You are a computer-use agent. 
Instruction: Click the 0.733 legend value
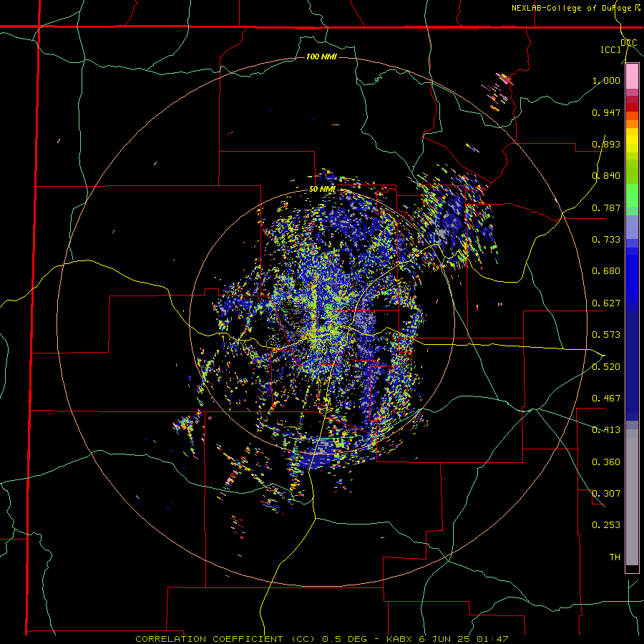[x=606, y=240]
